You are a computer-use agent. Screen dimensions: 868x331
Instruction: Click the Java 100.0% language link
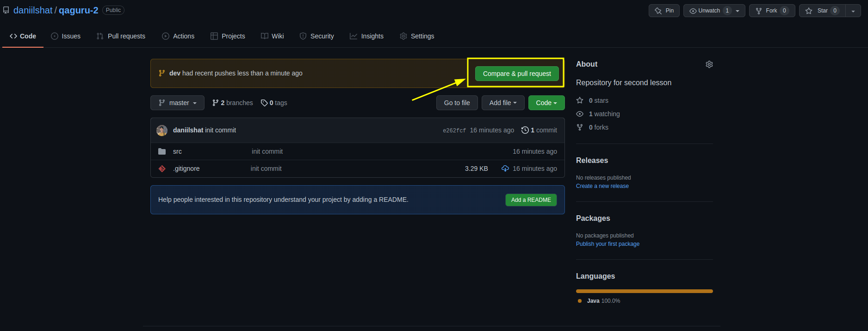click(x=599, y=301)
